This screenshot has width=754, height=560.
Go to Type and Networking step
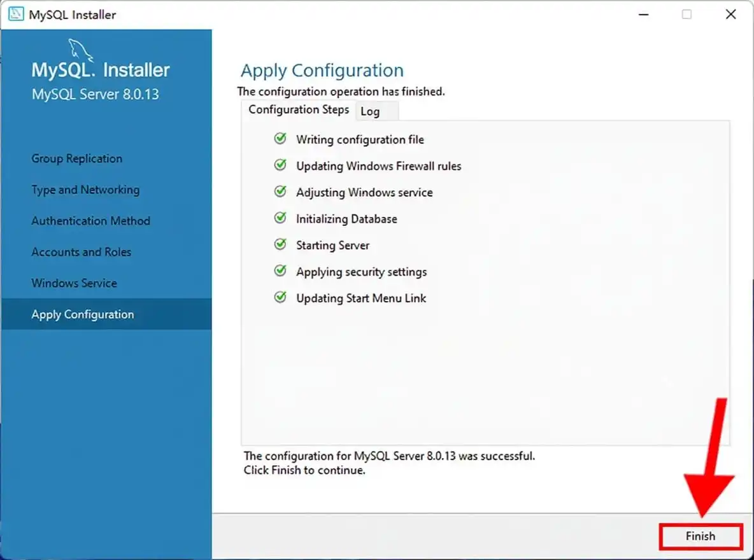tap(85, 190)
